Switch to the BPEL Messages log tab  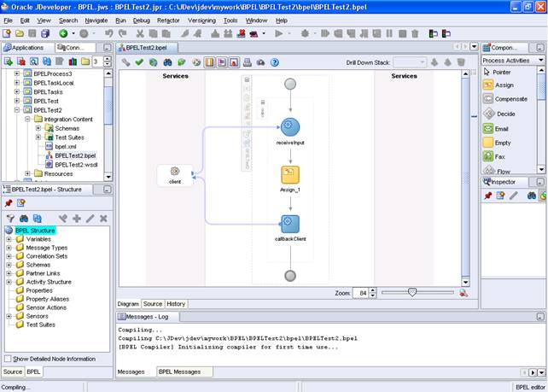click(181, 372)
